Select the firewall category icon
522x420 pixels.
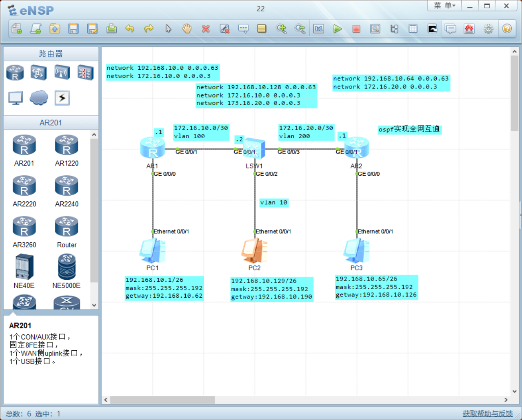tap(86, 73)
